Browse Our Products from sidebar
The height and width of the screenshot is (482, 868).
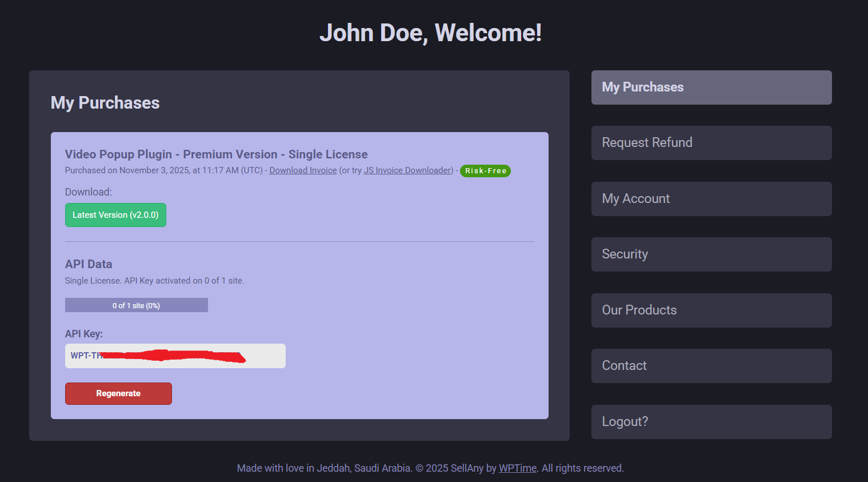coord(711,310)
